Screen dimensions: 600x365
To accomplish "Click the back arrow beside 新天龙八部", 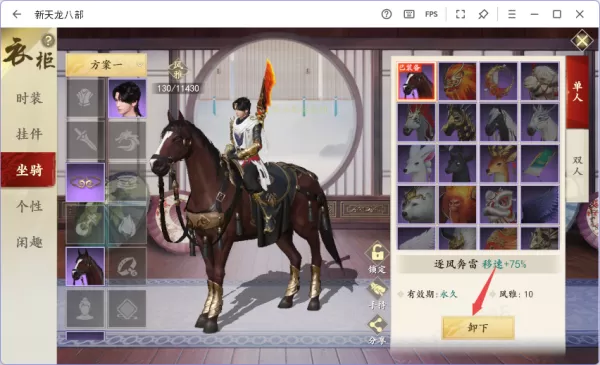I will click(16, 15).
